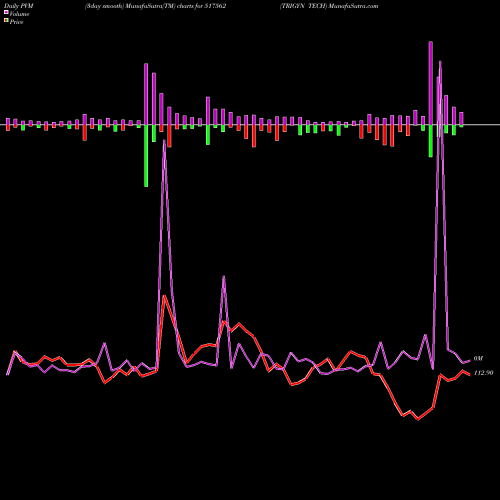Image resolution: width=500 pixels, height=500 pixels.
Task: Click the purple Volume legend swatch
Action: (x=6, y=12)
